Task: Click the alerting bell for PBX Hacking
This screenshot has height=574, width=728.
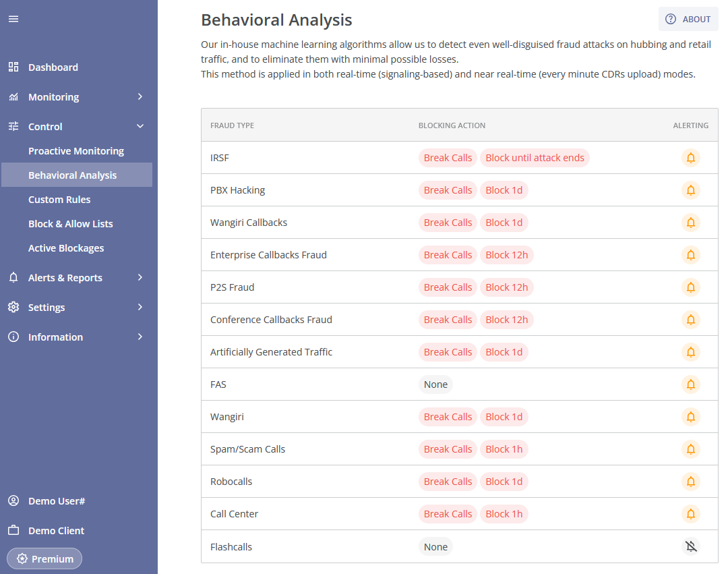Action: 690,190
